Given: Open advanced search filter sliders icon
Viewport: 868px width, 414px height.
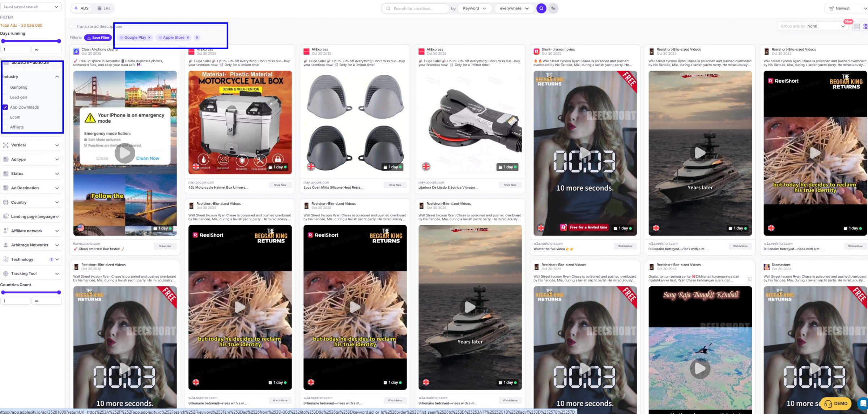Looking at the screenshot, I should tap(553, 8).
